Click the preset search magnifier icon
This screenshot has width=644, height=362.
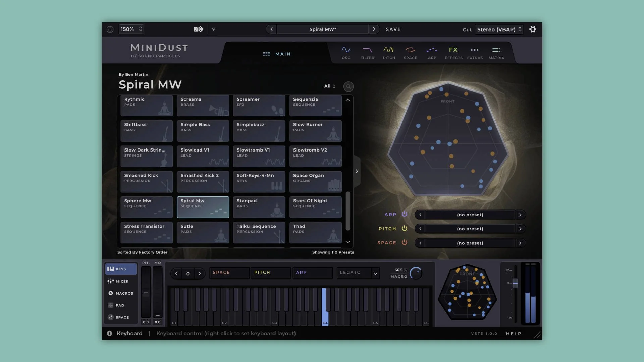[348, 87]
